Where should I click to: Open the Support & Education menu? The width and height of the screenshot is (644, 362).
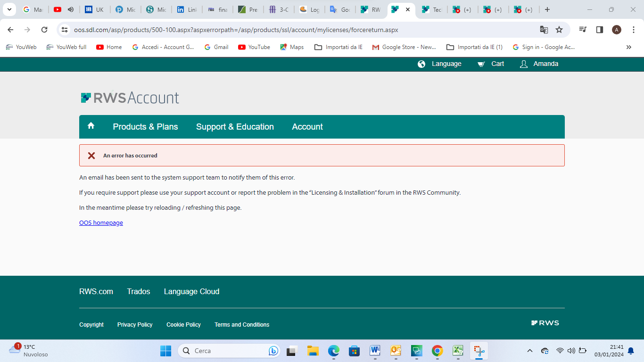[x=235, y=127]
